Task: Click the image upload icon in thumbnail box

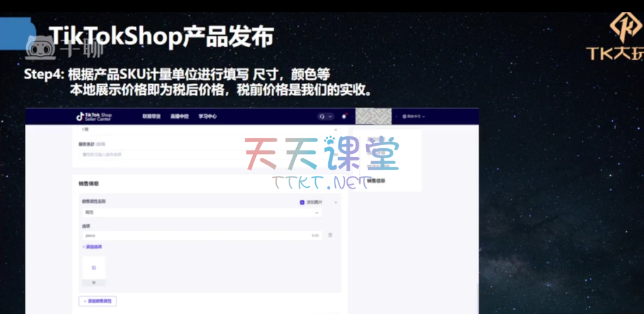Action: (x=94, y=268)
